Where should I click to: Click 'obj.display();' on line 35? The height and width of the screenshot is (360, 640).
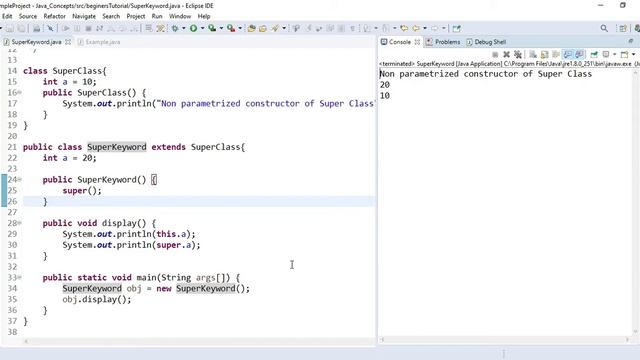97,300
